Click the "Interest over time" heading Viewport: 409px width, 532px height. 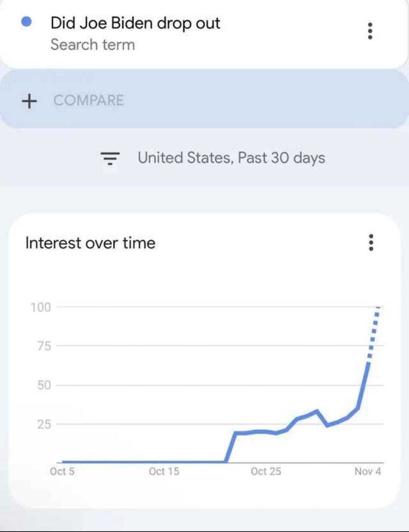tap(90, 243)
